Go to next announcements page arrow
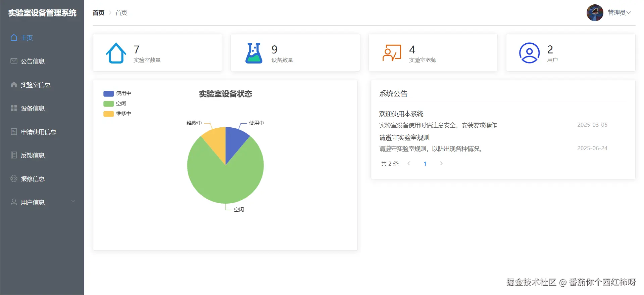Image resolution: width=644 pixels, height=295 pixels. [441, 164]
